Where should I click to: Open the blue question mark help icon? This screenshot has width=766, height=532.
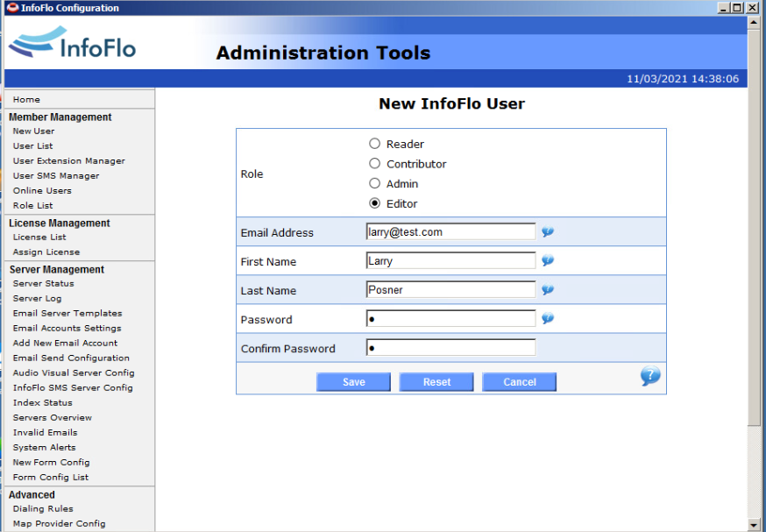[x=649, y=377]
